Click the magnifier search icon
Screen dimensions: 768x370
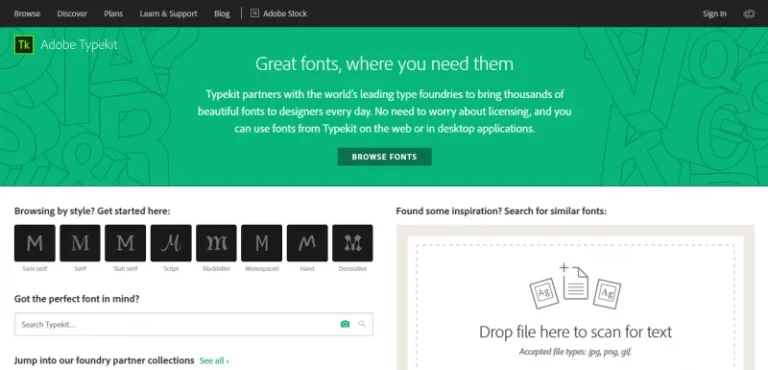pyautogui.click(x=362, y=324)
